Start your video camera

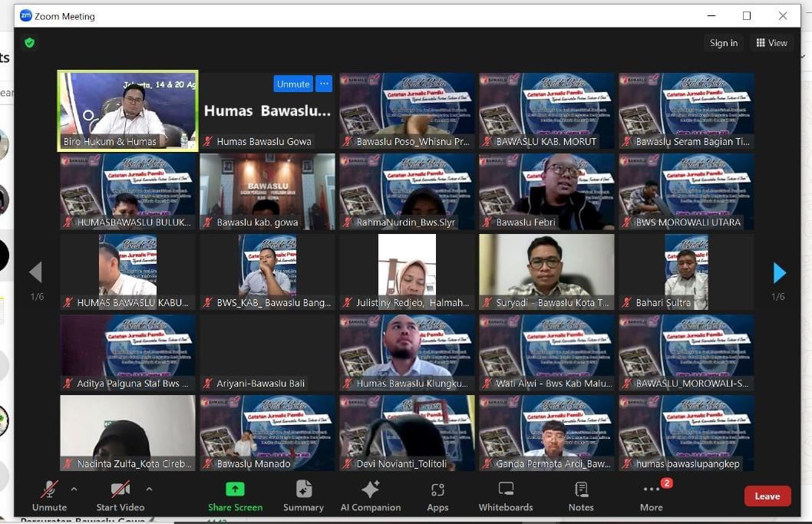120,496
